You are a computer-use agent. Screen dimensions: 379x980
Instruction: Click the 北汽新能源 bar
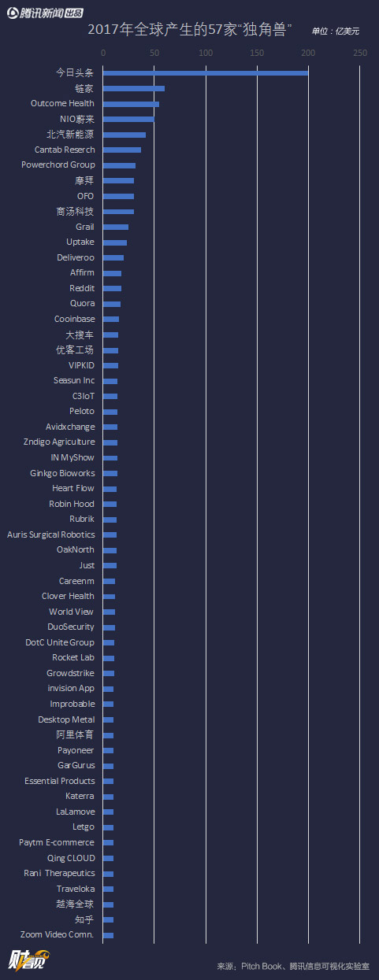click(x=124, y=135)
